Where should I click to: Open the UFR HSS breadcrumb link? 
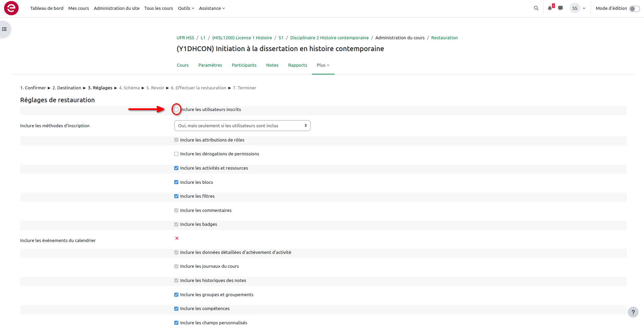185,38
